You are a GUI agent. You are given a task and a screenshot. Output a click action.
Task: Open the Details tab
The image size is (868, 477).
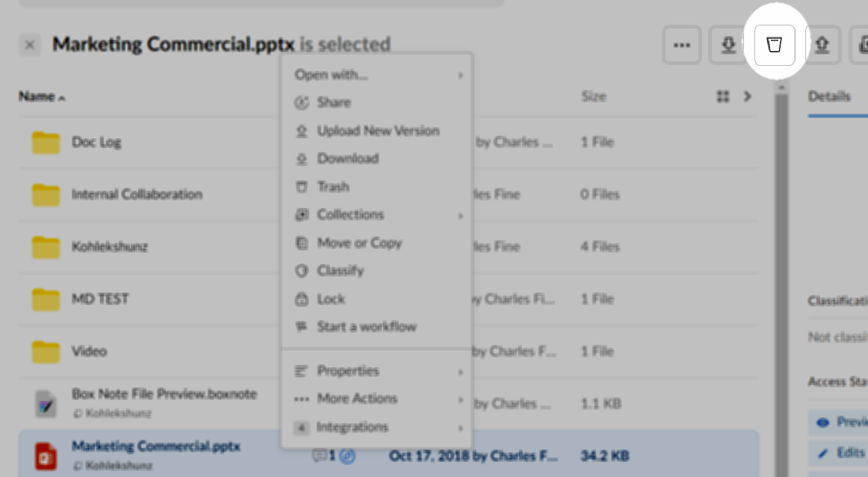[829, 96]
